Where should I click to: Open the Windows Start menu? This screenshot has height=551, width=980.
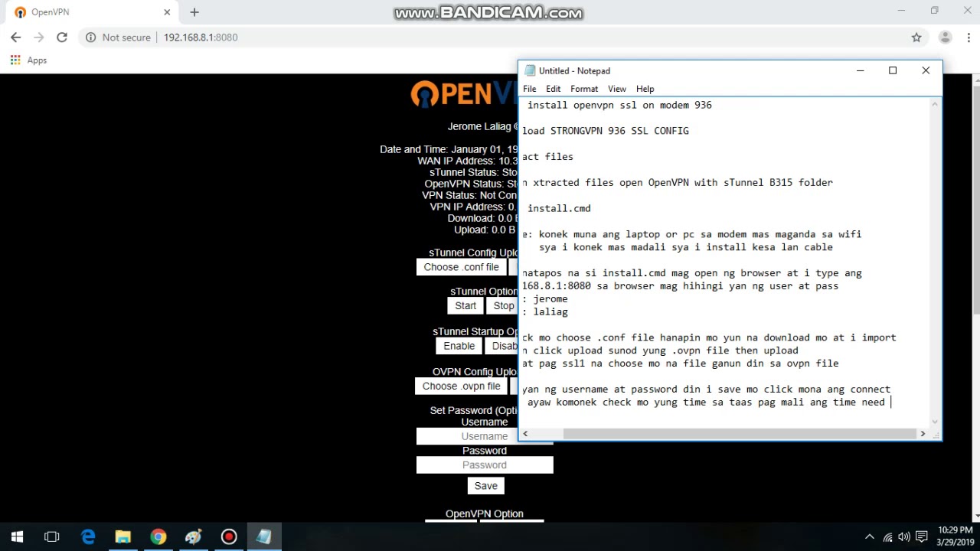point(17,537)
